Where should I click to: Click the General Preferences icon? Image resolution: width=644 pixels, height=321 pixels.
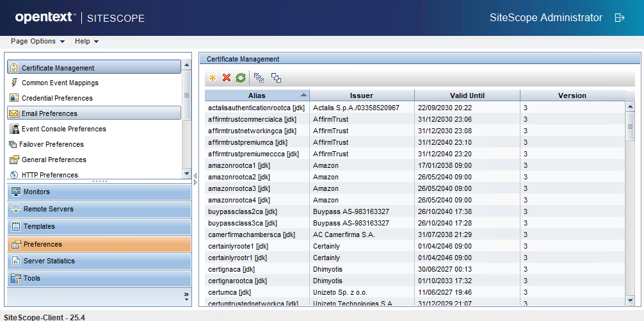pyautogui.click(x=14, y=160)
